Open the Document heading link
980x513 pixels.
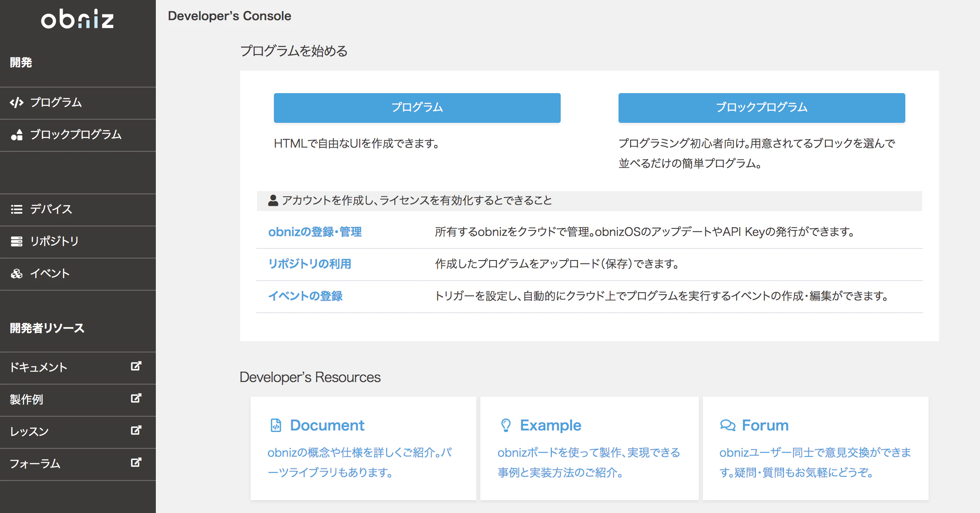click(x=327, y=425)
